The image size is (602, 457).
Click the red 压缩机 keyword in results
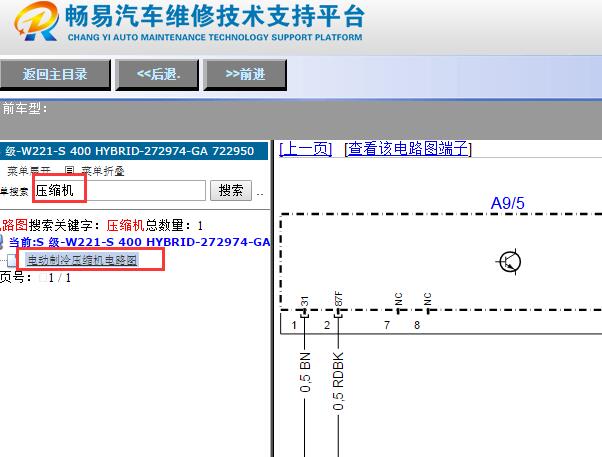[x=126, y=225]
